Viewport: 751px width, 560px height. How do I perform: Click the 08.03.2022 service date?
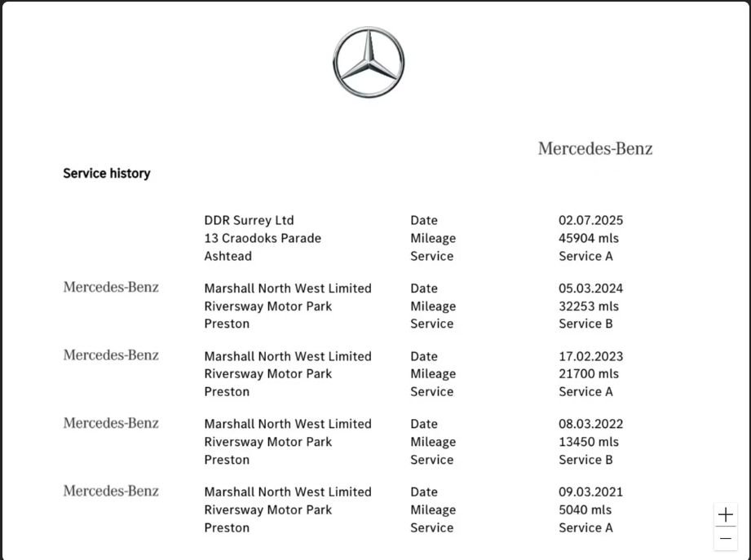pyautogui.click(x=590, y=424)
